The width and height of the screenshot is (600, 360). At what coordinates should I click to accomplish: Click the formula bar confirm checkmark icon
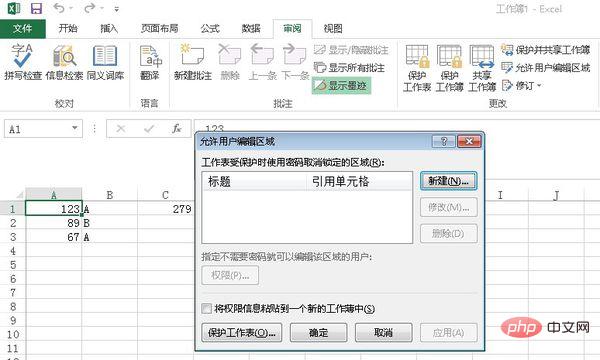point(149,129)
